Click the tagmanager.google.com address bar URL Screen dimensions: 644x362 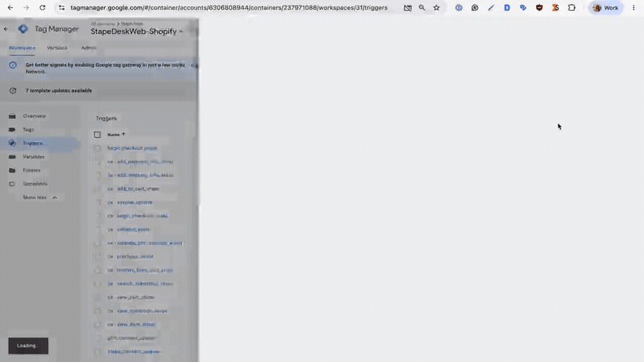click(x=229, y=8)
